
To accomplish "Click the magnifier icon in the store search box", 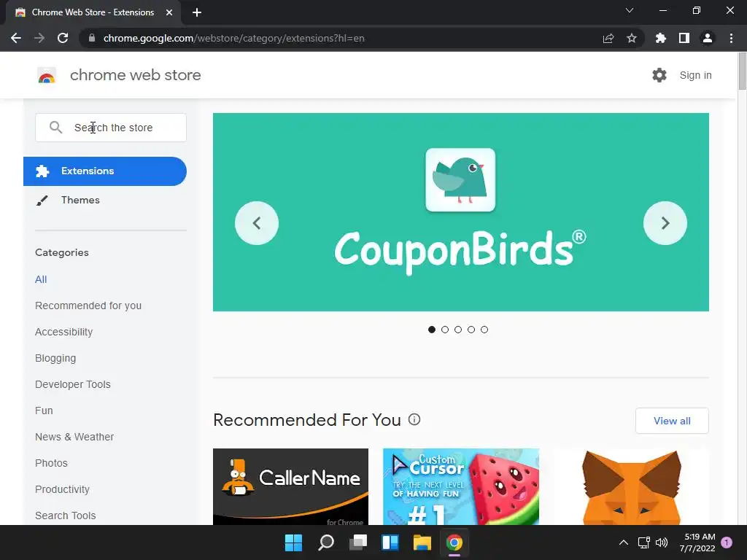I will (x=55, y=127).
